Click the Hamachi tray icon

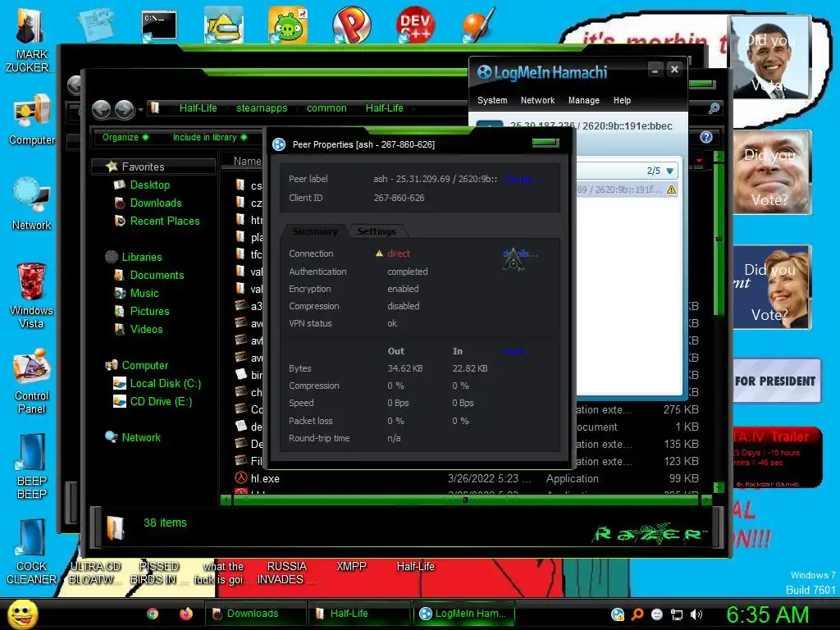[x=618, y=614]
